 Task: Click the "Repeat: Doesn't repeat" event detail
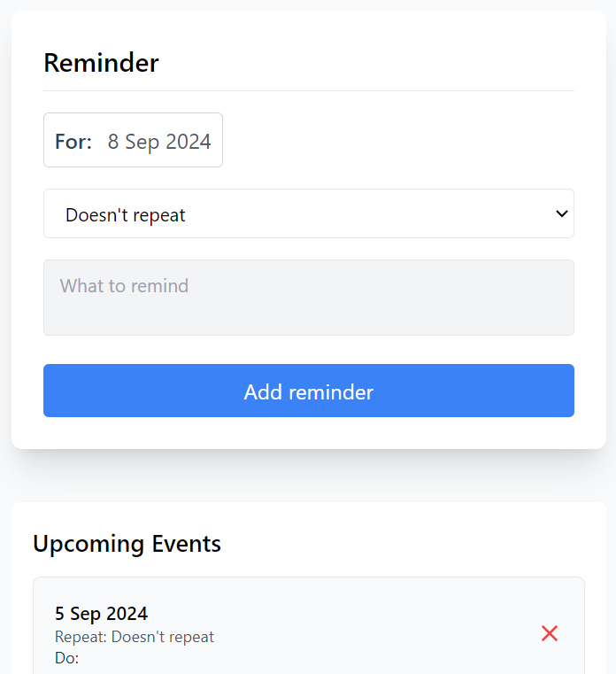point(135,637)
